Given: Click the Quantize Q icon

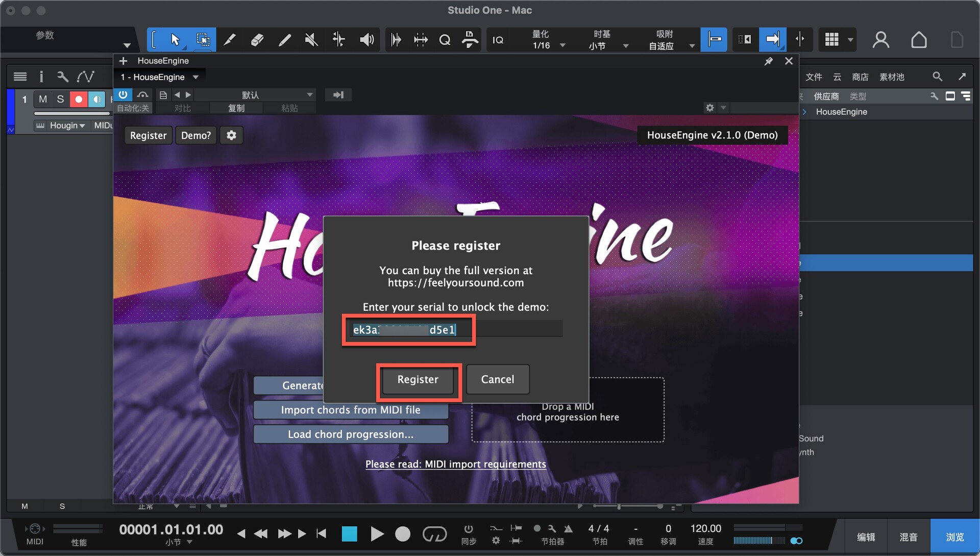Looking at the screenshot, I should click(x=445, y=39).
